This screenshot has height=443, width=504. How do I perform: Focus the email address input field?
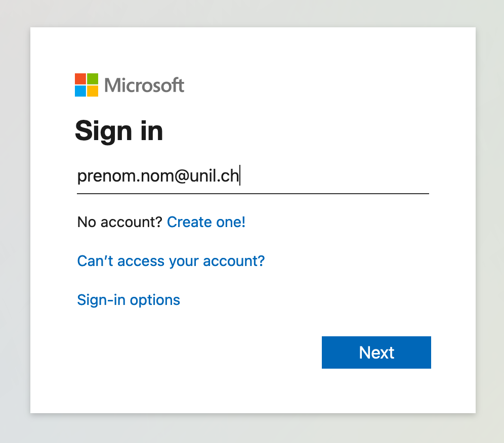coord(253,176)
